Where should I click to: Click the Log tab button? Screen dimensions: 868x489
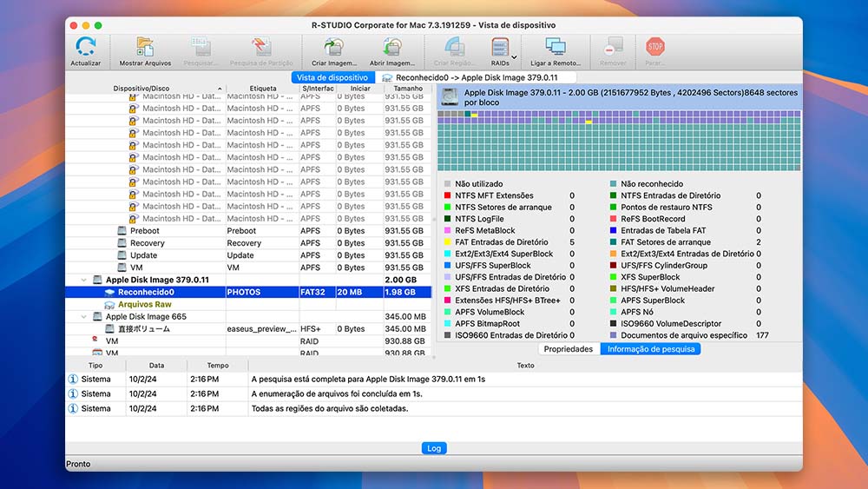click(x=434, y=448)
